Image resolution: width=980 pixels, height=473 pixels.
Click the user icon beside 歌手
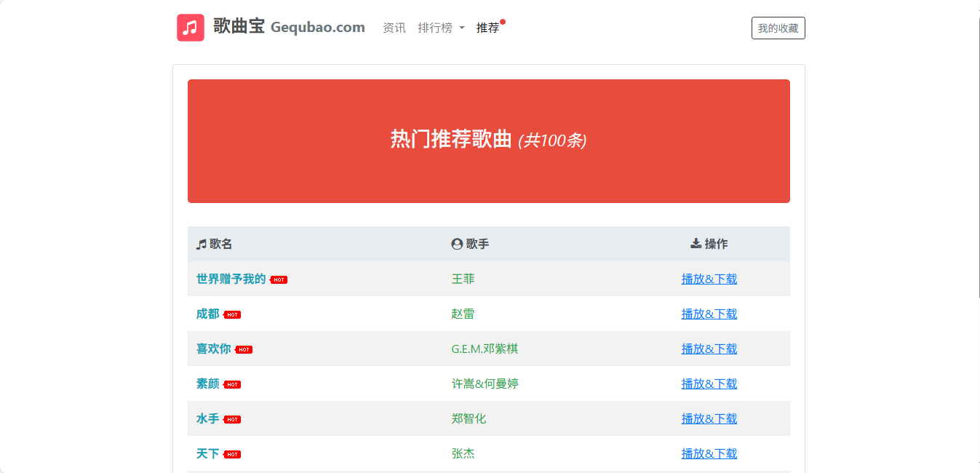click(x=457, y=245)
